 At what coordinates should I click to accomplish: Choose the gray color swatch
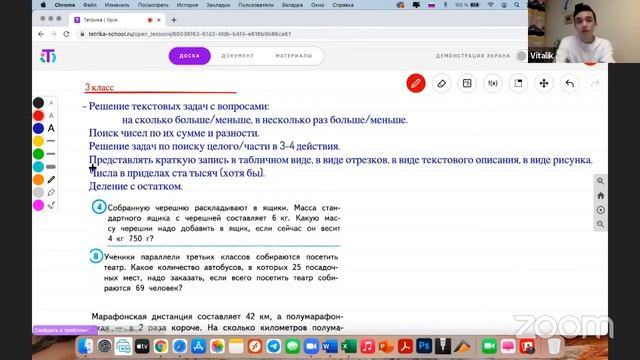[38, 192]
